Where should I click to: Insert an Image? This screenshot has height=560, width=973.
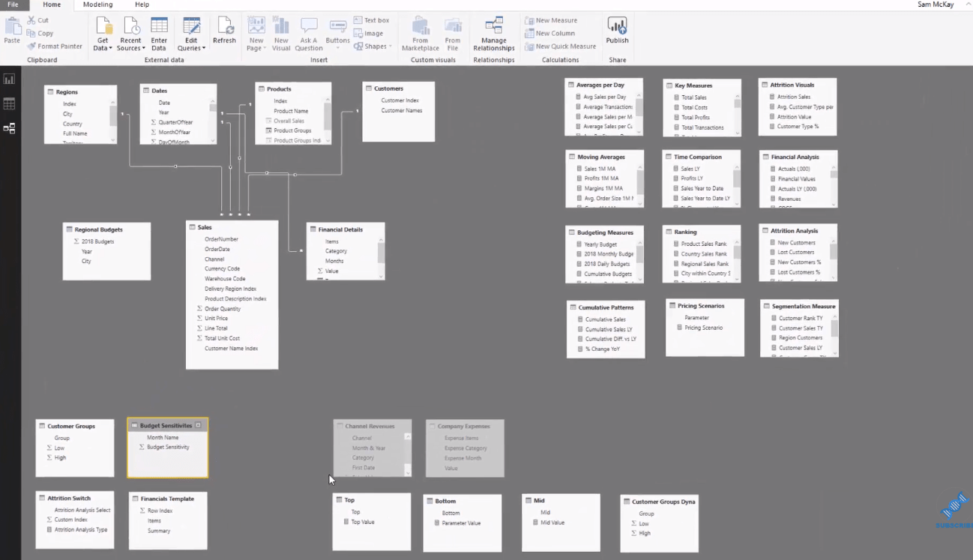368,33
